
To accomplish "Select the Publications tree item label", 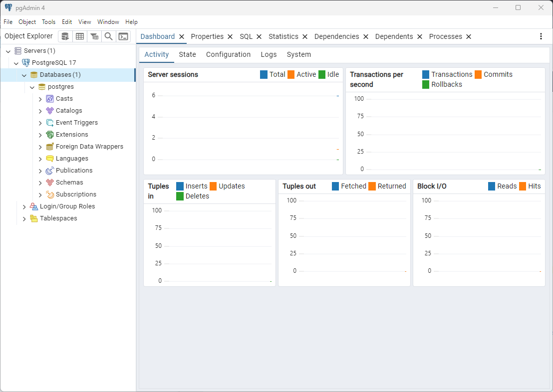I will [x=74, y=171].
